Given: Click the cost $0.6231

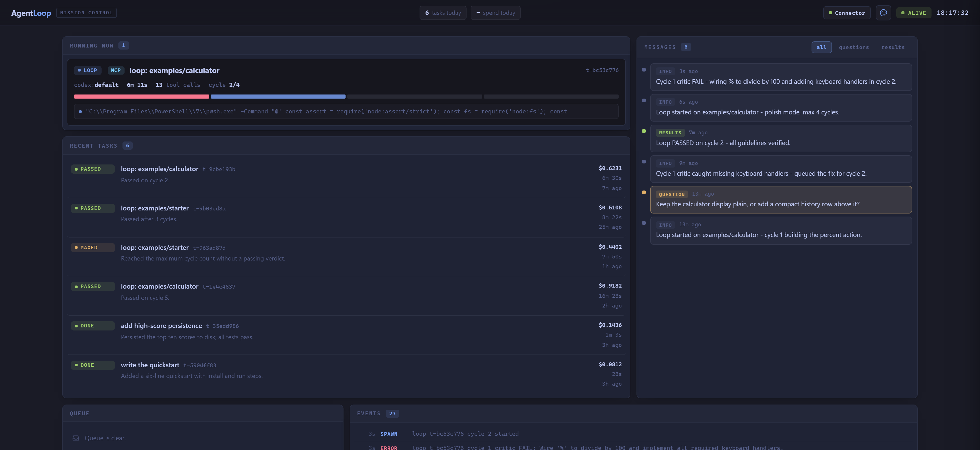Looking at the screenshot, I should pos(610,168).
